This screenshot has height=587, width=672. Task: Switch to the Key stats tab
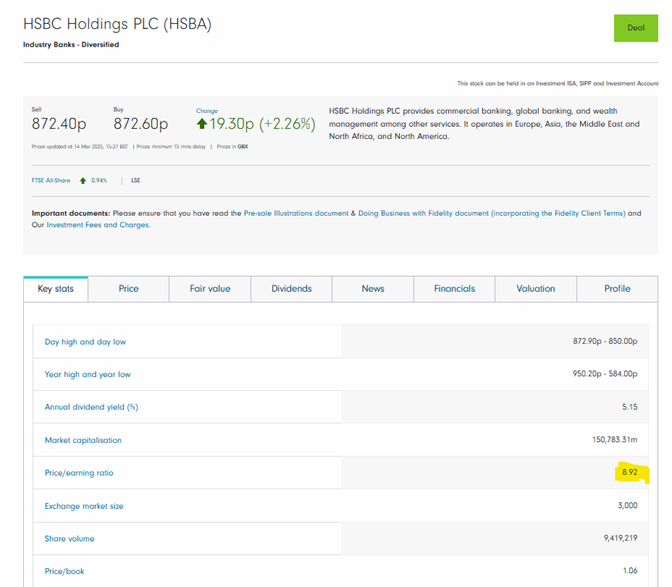[56, 289]
